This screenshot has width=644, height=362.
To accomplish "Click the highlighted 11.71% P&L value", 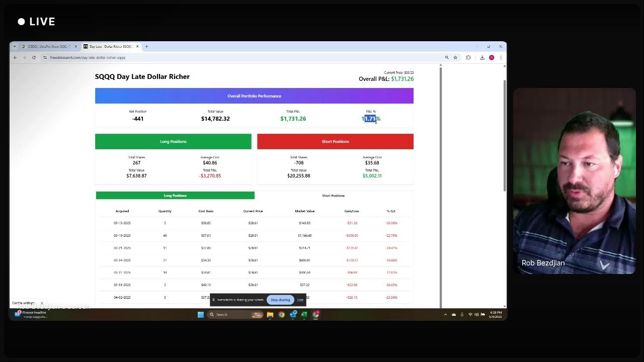I will tap(371, 119).
